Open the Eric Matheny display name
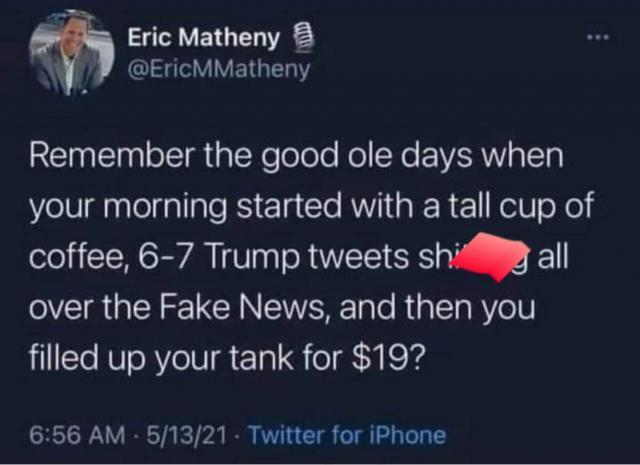The width and height of the screenshot is (640, 465). (x=204, y=38)
